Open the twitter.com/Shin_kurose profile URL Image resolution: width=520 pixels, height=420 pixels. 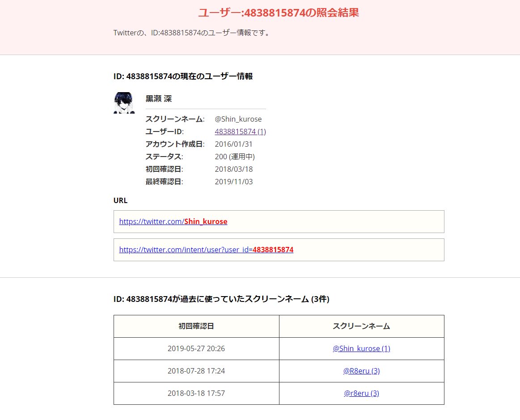(x=173, y=221)
